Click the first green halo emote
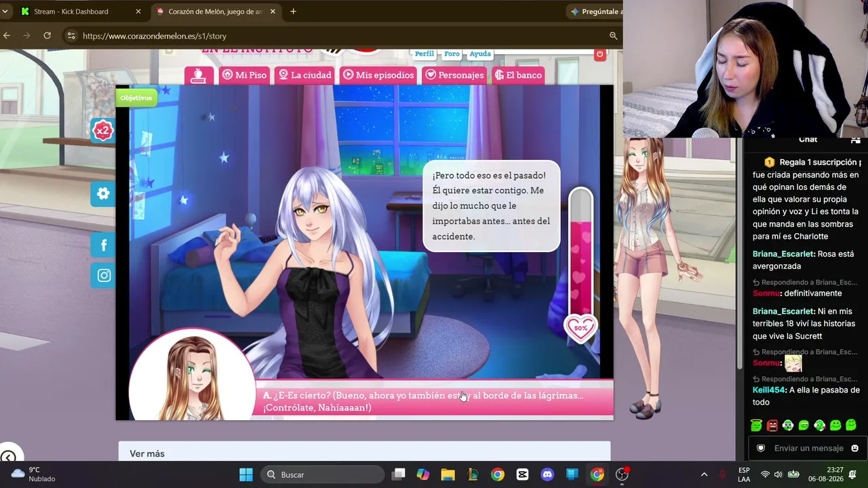The image size is (868, 488). [756, 425]
